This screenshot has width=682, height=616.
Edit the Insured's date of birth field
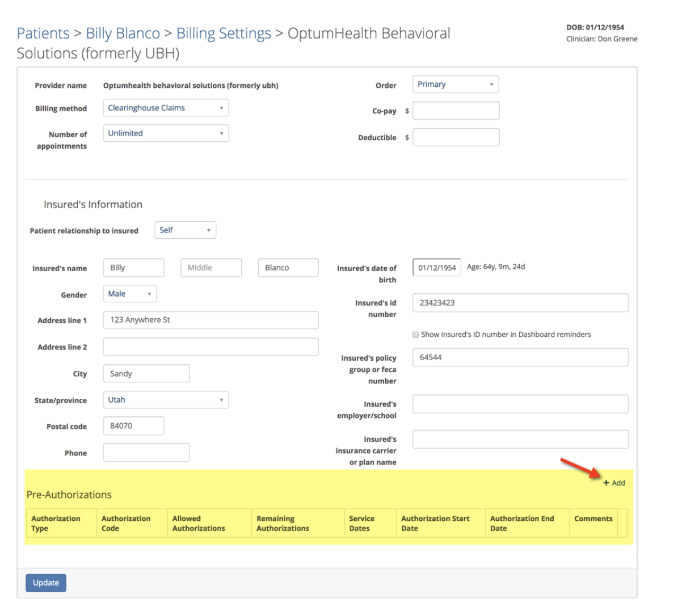point(436,268)
